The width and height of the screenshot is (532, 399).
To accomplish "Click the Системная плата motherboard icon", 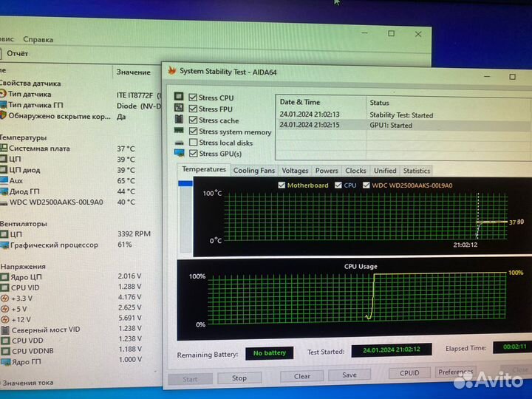I will (4, 148).
